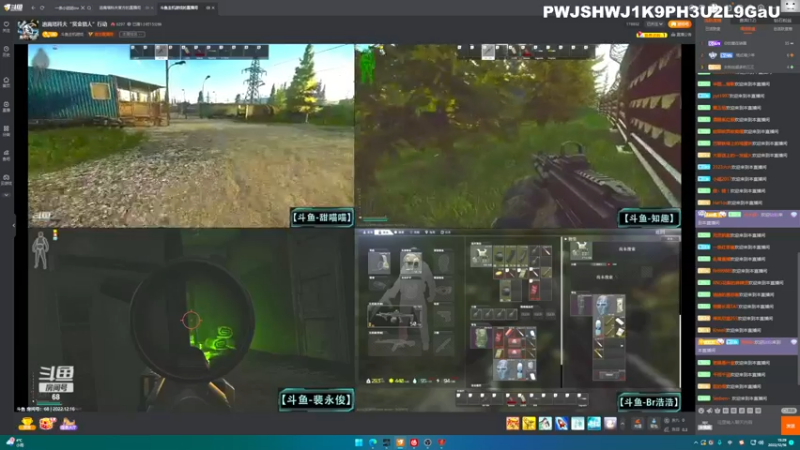Click the chat message input field
This screenshot has height=450, width=800.
coord(747,423)
